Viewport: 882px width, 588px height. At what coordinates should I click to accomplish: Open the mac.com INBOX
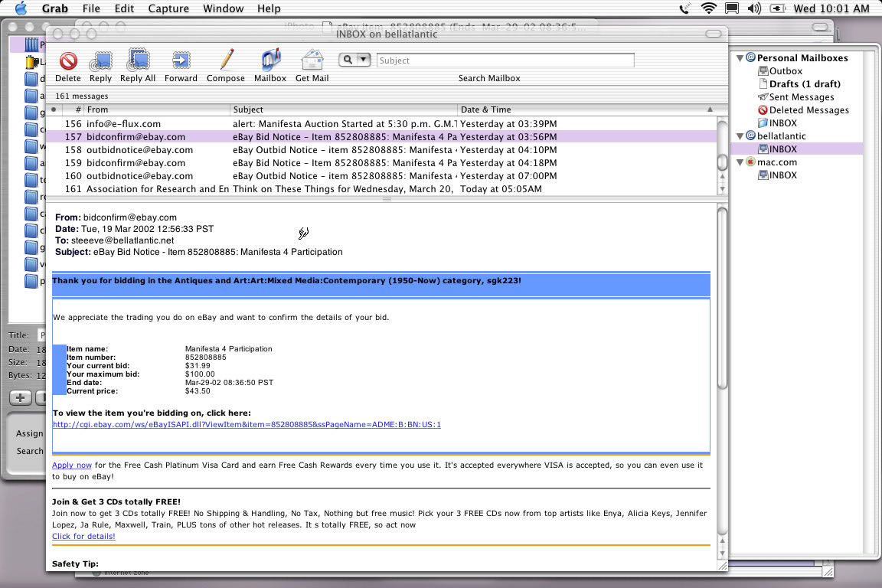coord(777,175)
